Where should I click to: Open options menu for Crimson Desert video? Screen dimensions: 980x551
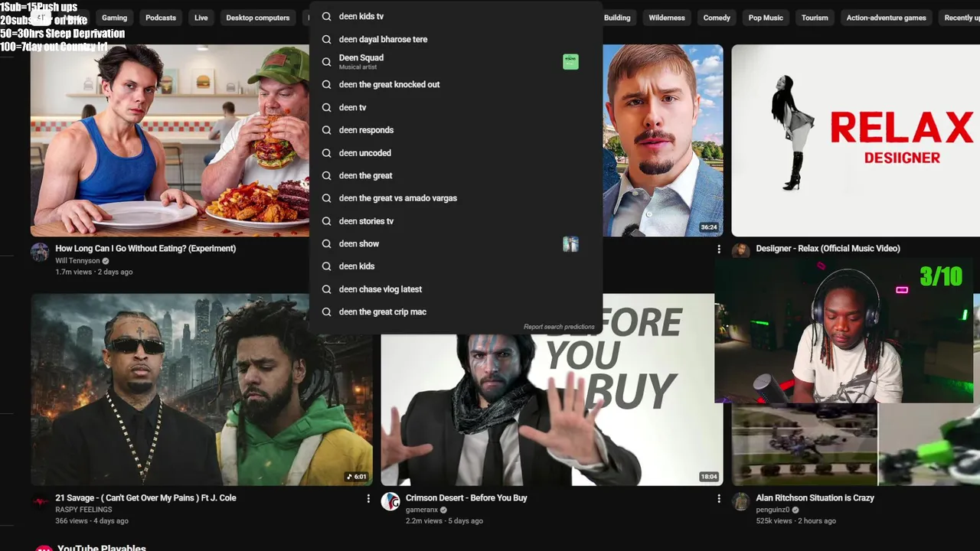coord(718,498)
